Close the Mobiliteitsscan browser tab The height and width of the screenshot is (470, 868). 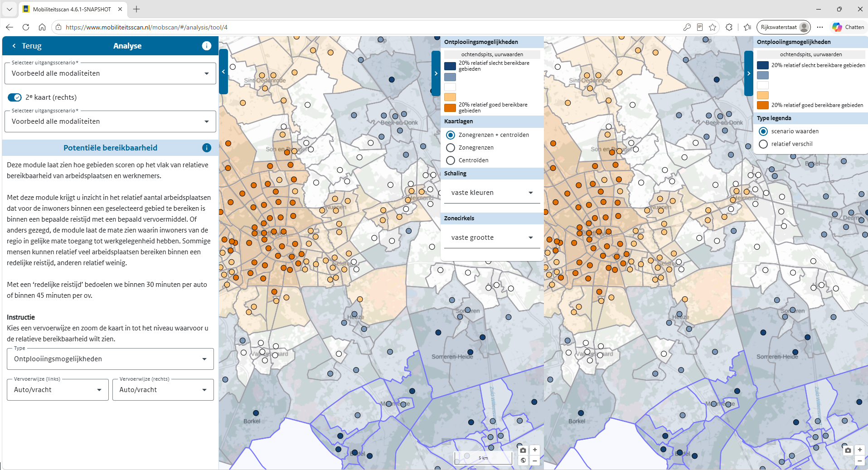click(x=120, y=9)
